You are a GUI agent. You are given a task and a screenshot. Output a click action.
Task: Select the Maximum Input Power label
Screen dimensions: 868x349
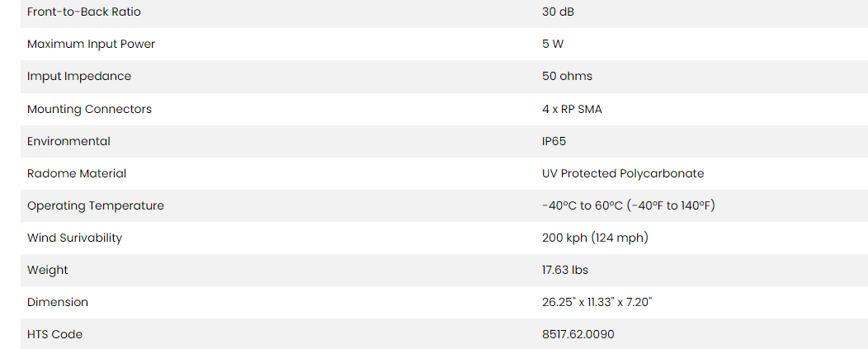point(91,44)
